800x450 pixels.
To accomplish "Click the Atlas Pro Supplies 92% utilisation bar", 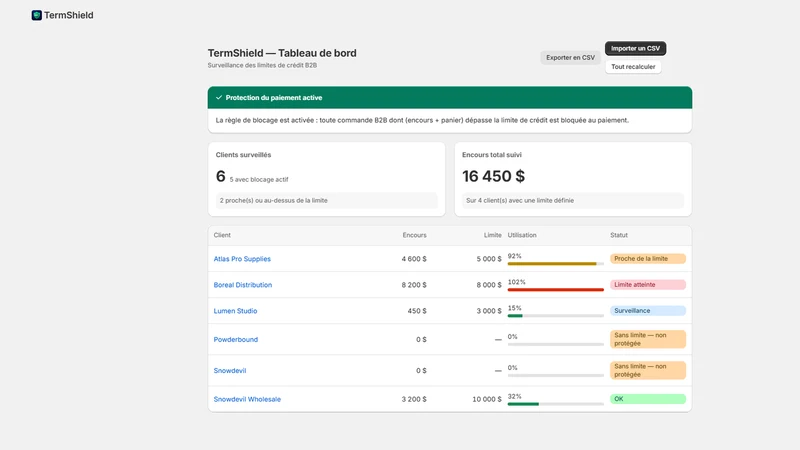I will [556, 264].
